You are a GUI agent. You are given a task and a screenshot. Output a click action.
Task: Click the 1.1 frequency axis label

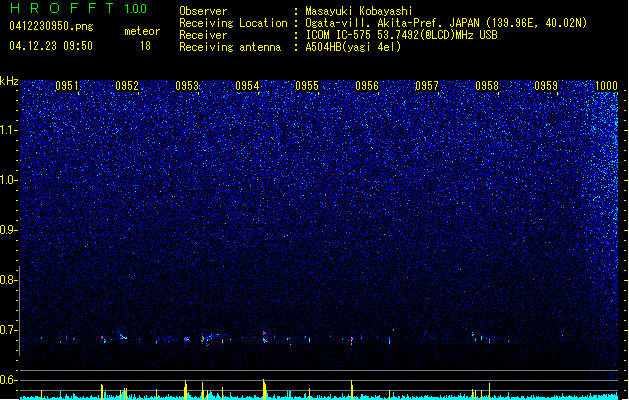coord(9,130)
